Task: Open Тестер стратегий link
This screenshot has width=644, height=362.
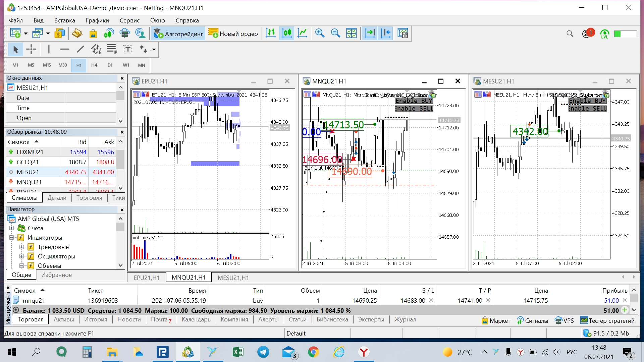Action: 607,320
